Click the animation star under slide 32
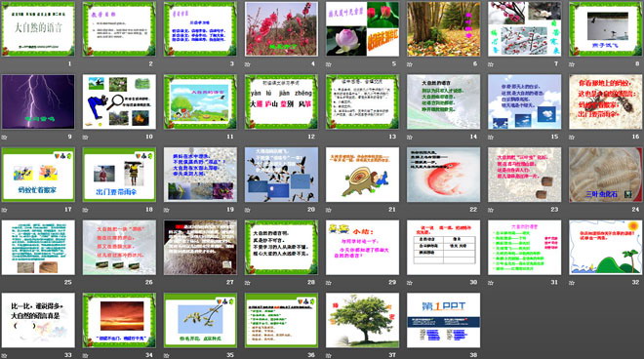644x359 pixels. point(572,283)
